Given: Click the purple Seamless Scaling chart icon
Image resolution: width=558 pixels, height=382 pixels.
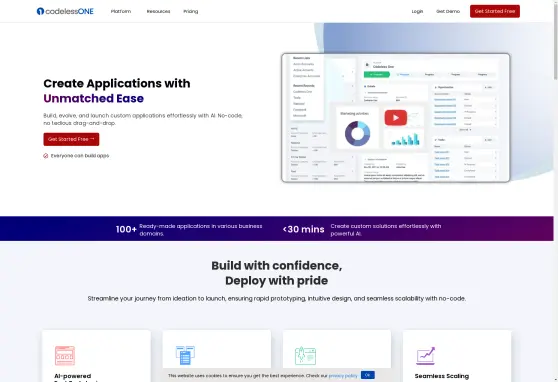Looking at the screenshot, I should (x=426, y=356).
